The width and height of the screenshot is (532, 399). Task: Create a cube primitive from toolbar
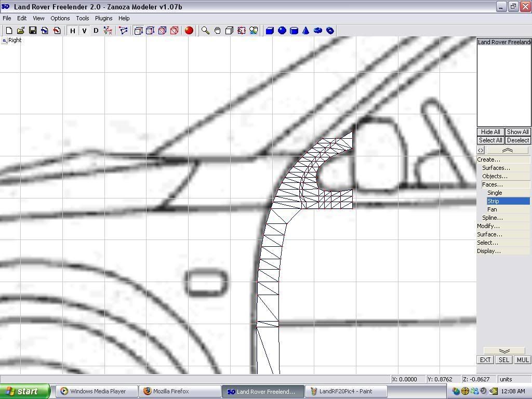point(270,31)
